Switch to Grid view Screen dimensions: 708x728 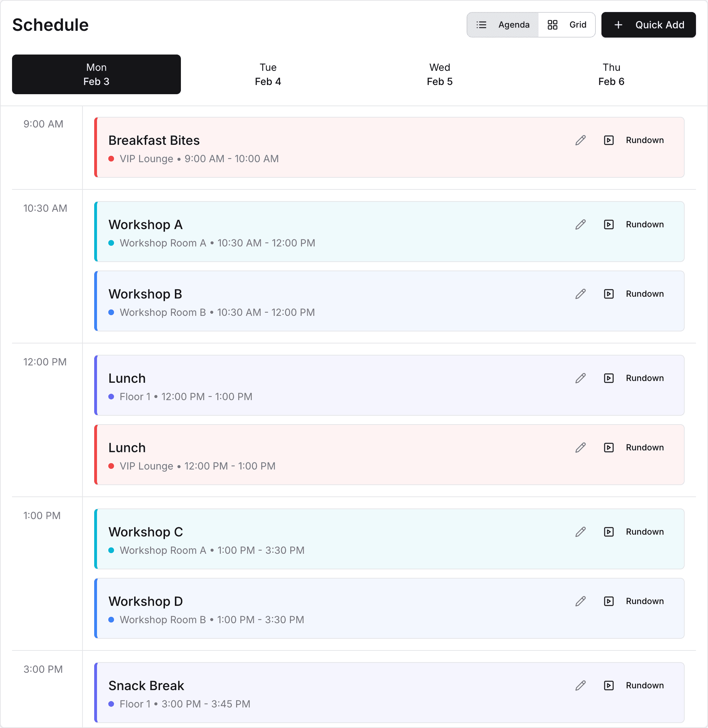567,25
